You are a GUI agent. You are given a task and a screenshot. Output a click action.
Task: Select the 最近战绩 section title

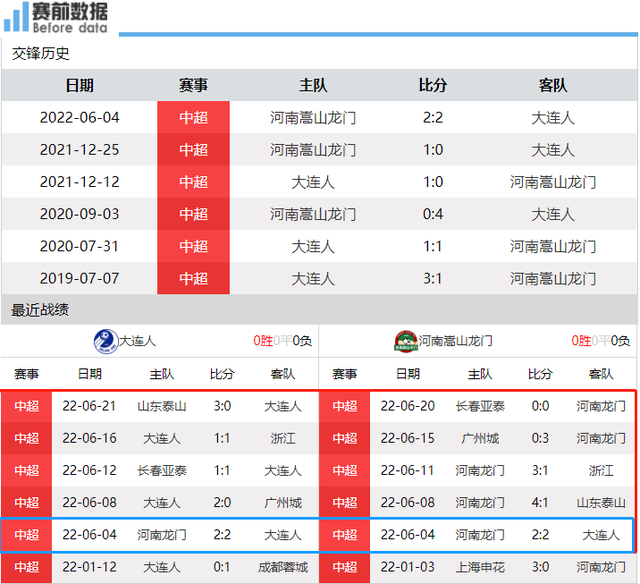tap(40, 310)
